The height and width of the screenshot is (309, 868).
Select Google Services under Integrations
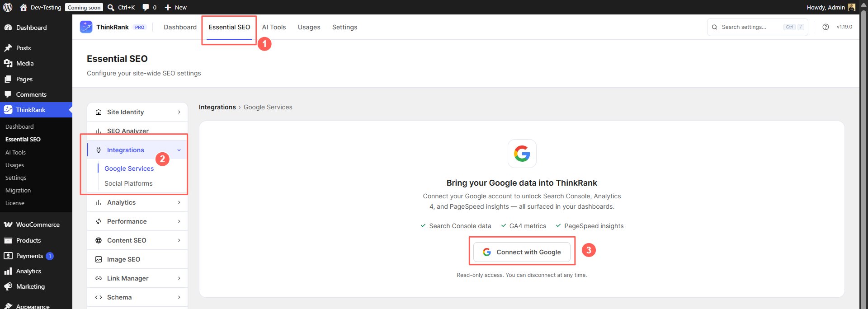point(129,169)
